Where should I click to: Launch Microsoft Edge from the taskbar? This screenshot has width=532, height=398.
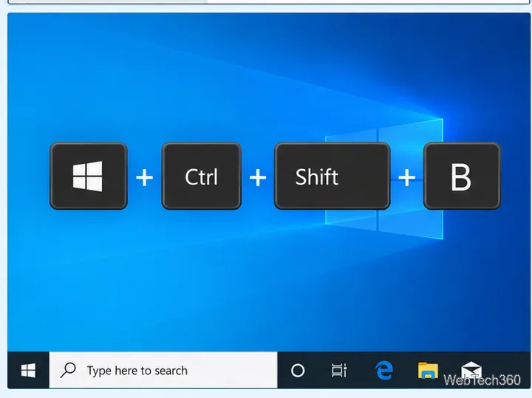pos(384,370)
